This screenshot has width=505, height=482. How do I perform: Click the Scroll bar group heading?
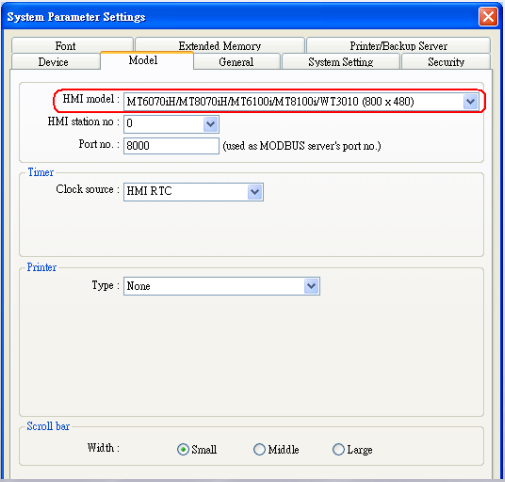tap(48, 426)
